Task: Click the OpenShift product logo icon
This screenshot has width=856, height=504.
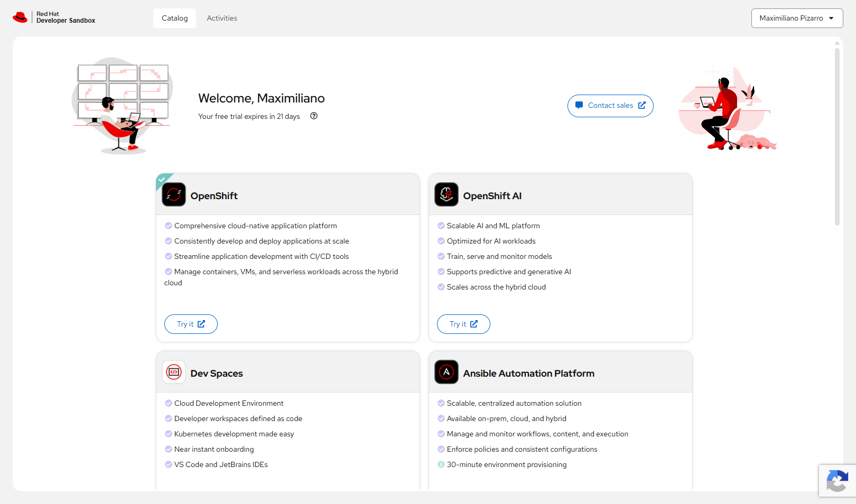Action: click(174, 194)
